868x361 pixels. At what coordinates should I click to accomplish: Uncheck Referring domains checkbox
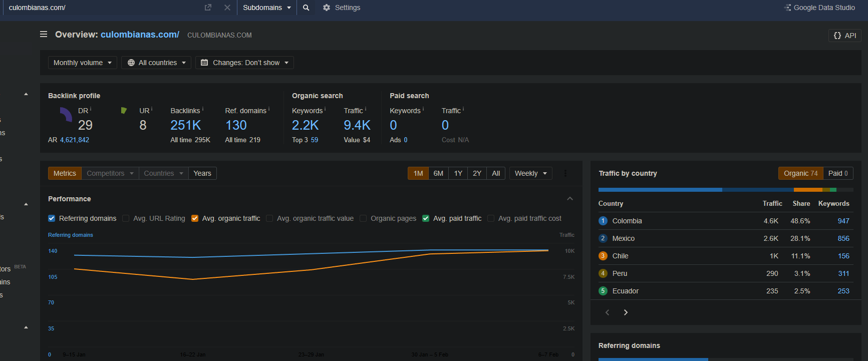(51, 218)
